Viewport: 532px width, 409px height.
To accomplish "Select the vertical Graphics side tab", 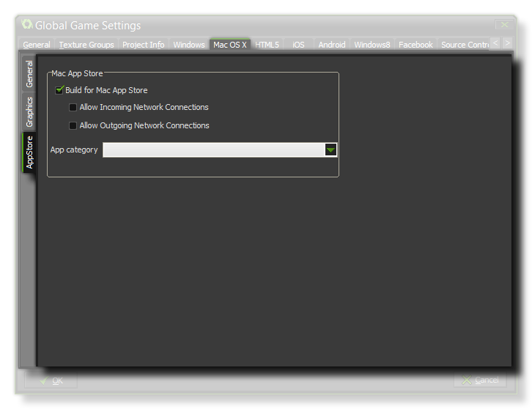I will (30, 112).
